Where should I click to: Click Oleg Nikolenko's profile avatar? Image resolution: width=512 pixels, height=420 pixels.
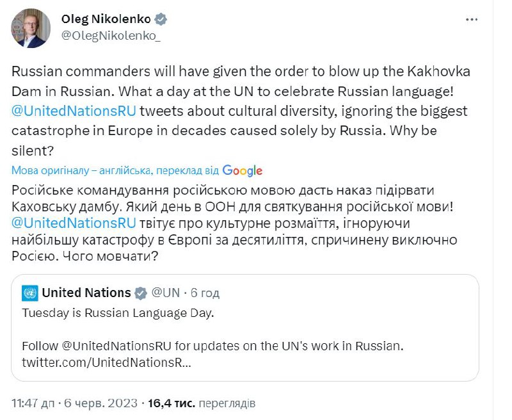click(x=30, y=29)
